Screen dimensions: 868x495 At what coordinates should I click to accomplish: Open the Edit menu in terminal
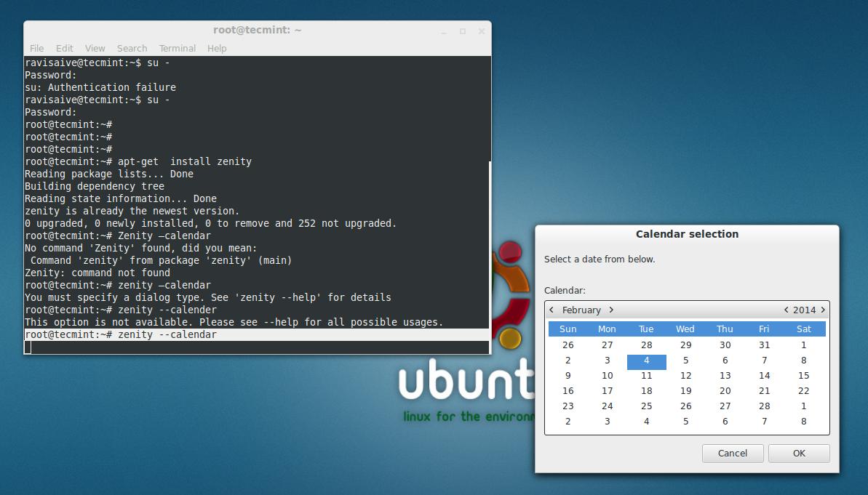[x=65, y=48]
